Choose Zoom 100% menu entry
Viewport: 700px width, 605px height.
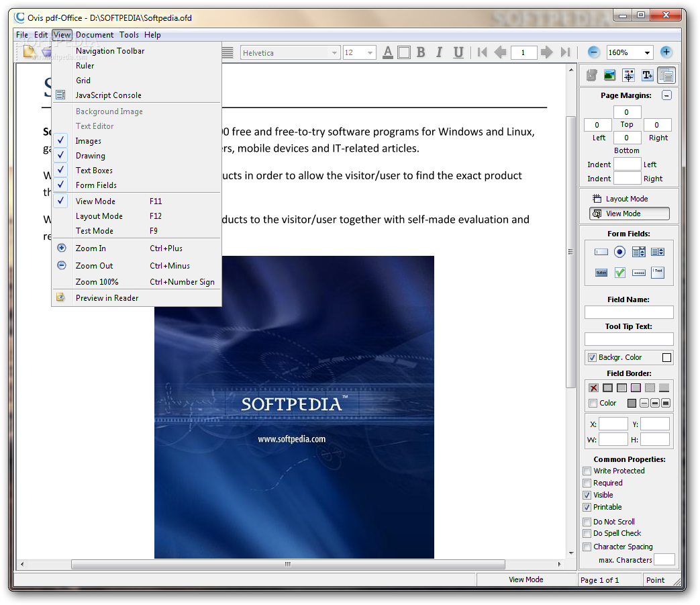point(137,282)
